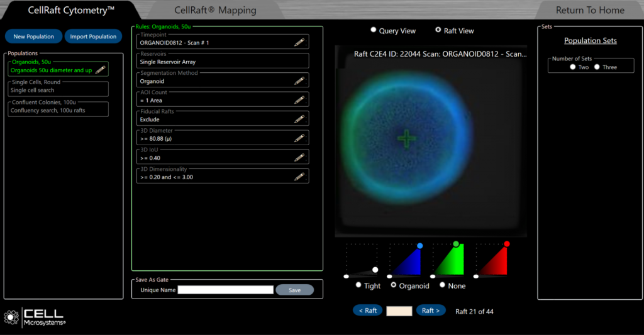Select Query View radio button
Image resolution: width=644 pixels, height=335 pixels.
(x=374, y=30)
